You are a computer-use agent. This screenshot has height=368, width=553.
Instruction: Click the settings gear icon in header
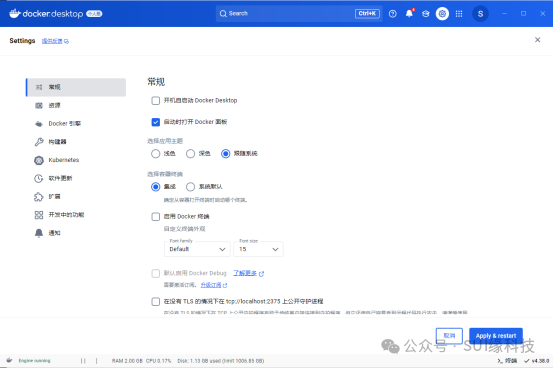[x=442, y=14]
